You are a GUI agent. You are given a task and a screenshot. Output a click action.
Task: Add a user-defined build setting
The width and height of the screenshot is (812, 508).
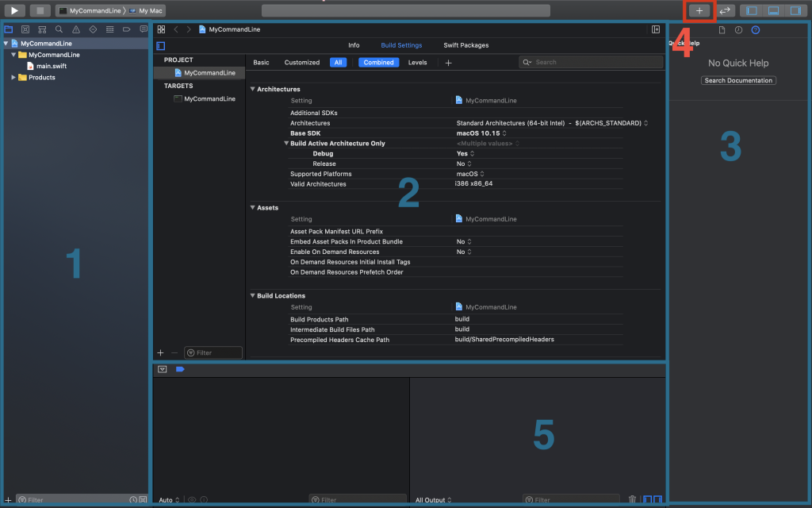point(449,63)
